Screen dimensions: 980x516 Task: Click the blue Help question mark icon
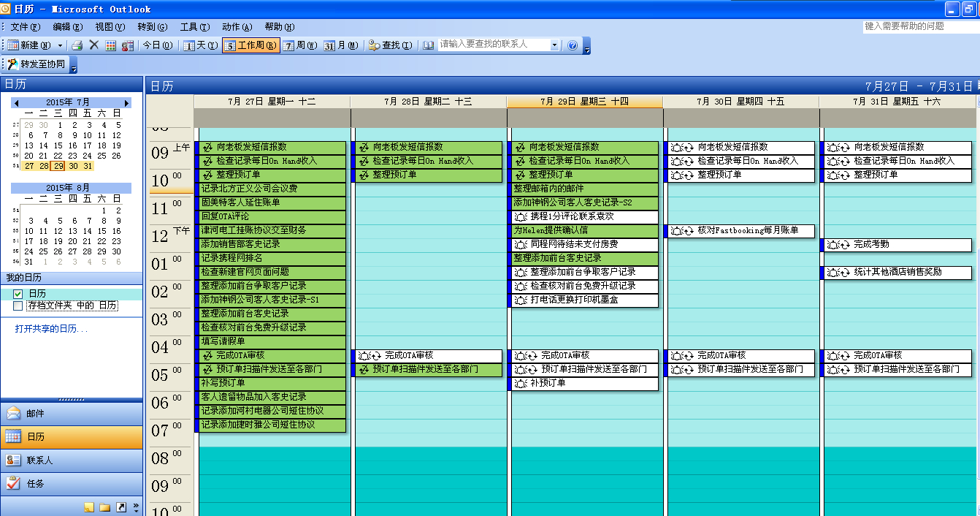[x=573, y=45]
